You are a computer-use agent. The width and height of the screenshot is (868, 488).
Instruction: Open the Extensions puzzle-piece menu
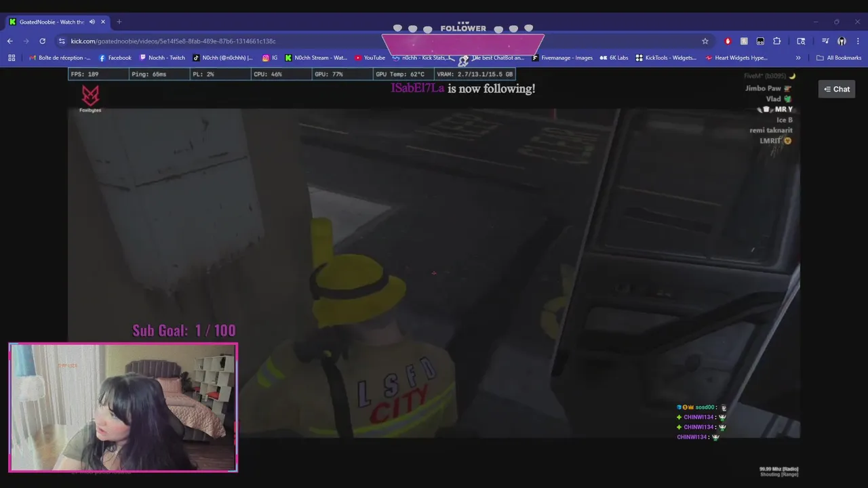(777, 41)
